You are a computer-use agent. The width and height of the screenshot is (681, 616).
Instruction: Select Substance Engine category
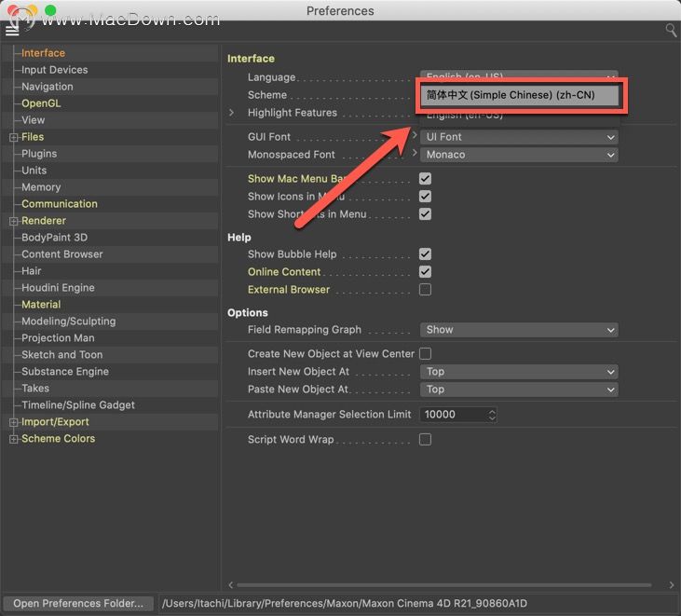pyautogui.click(x=65, y=372)
